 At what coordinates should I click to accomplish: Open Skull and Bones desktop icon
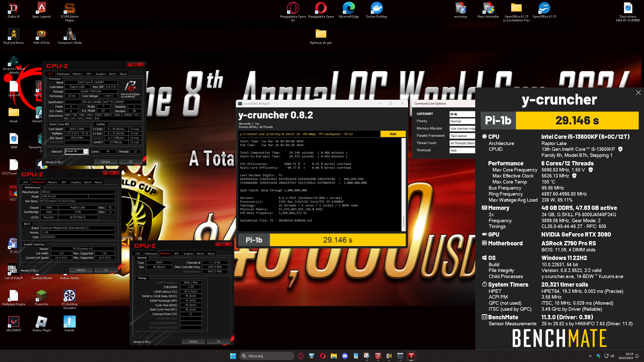tap(14, 36)
